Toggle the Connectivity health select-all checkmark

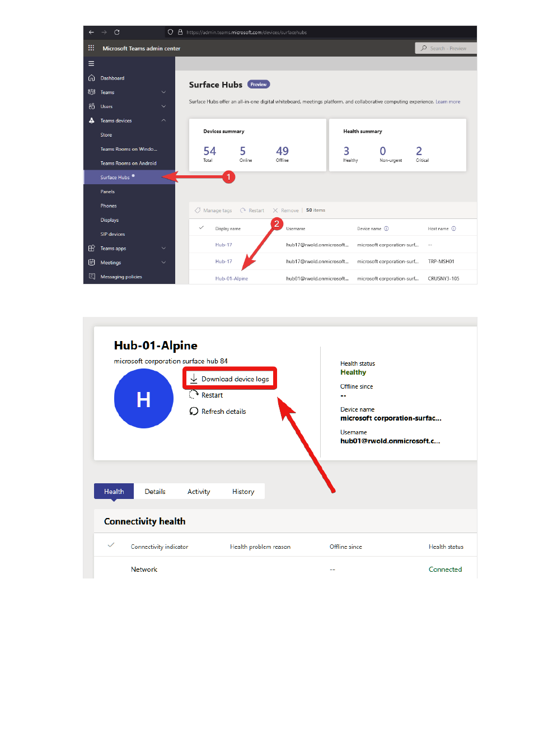pos(111,545)
